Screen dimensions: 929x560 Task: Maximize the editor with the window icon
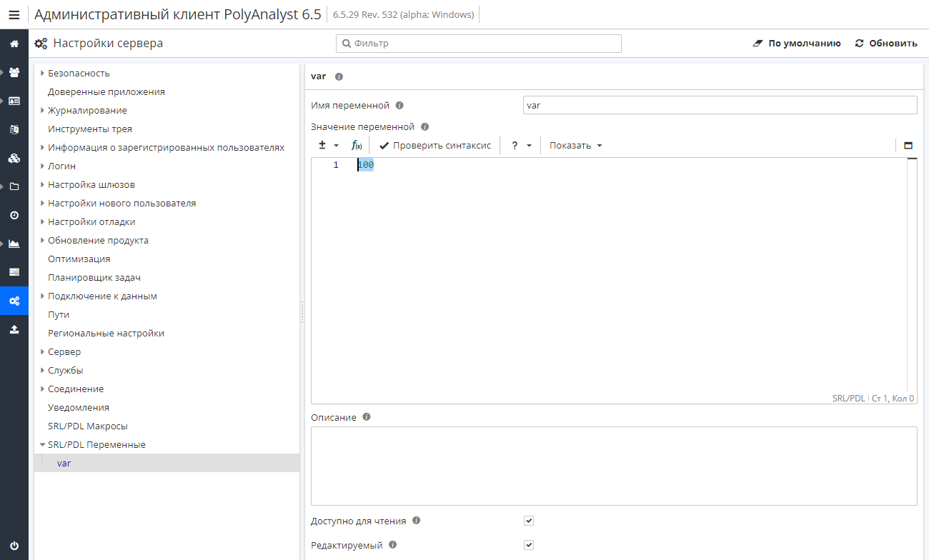click(908, 145)
